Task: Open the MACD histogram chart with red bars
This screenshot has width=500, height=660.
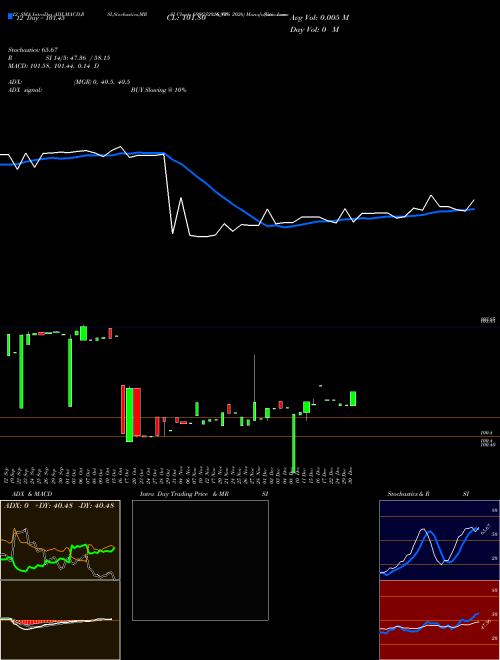Action: (60, 620)
